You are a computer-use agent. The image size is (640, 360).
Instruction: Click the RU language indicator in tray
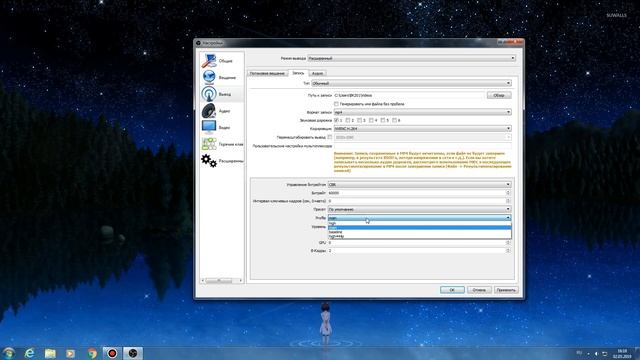[579, 353]
